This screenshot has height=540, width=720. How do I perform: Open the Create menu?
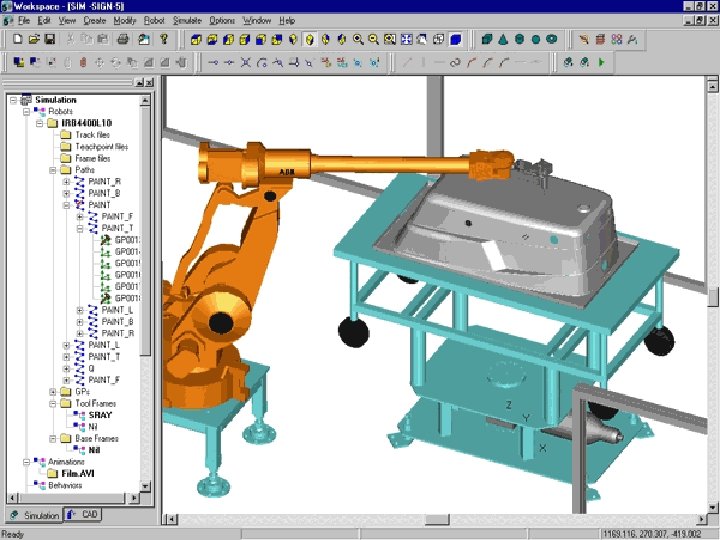tap(95, 21)
